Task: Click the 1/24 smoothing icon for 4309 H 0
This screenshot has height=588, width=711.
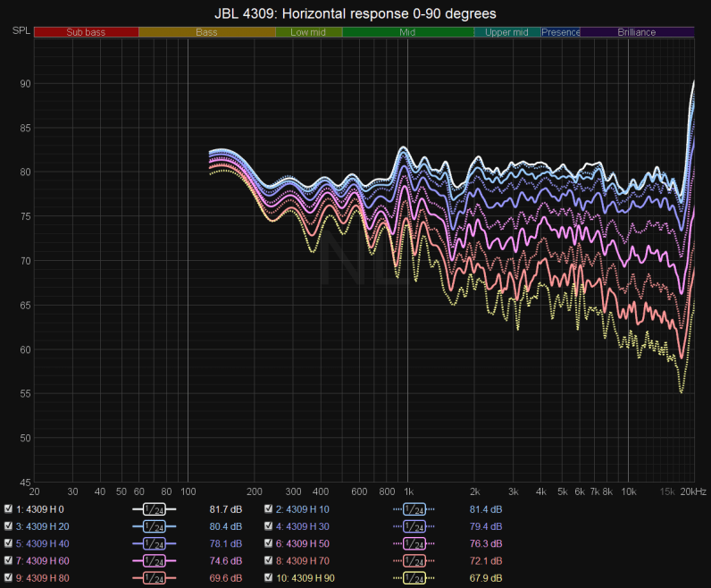Action: pos(154,508)
